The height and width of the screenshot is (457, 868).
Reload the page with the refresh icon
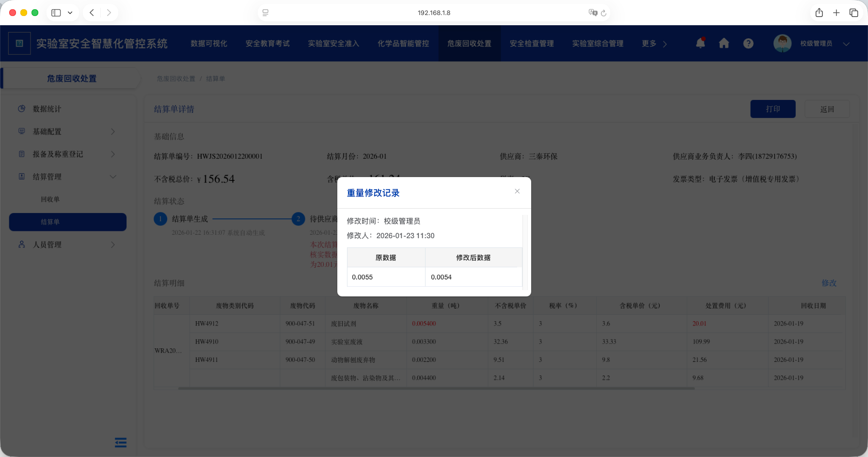click(x=604, y=13)
